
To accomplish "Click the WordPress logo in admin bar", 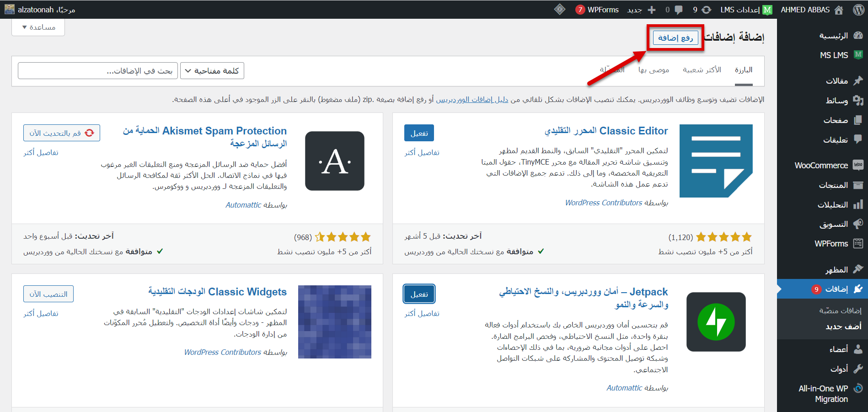I will pyautogui.click(x=858, y=10).
